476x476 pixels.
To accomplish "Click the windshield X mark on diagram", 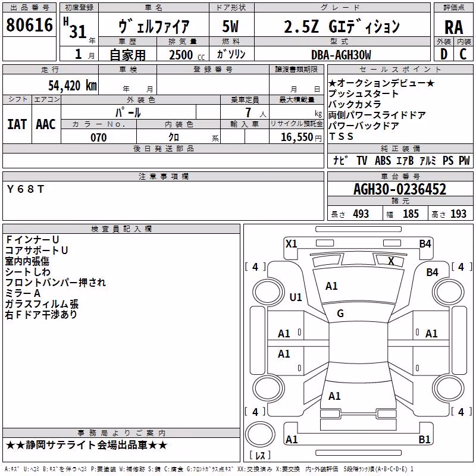I will (391, 261).
